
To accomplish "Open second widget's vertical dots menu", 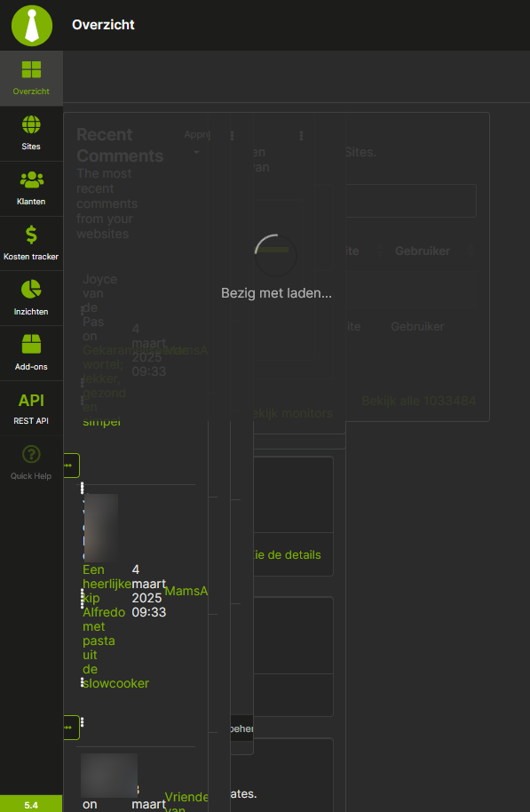I will 301,136.
